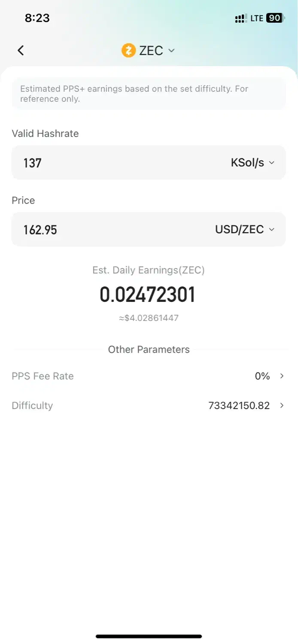Tap the 8:23 clock in status bar
298x644 pixels.
coord(37,18)
